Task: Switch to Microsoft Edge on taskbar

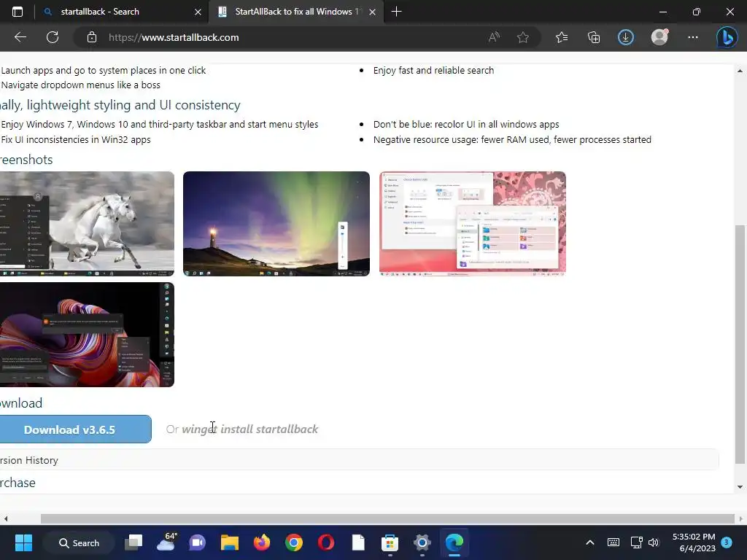Action: 454,542
